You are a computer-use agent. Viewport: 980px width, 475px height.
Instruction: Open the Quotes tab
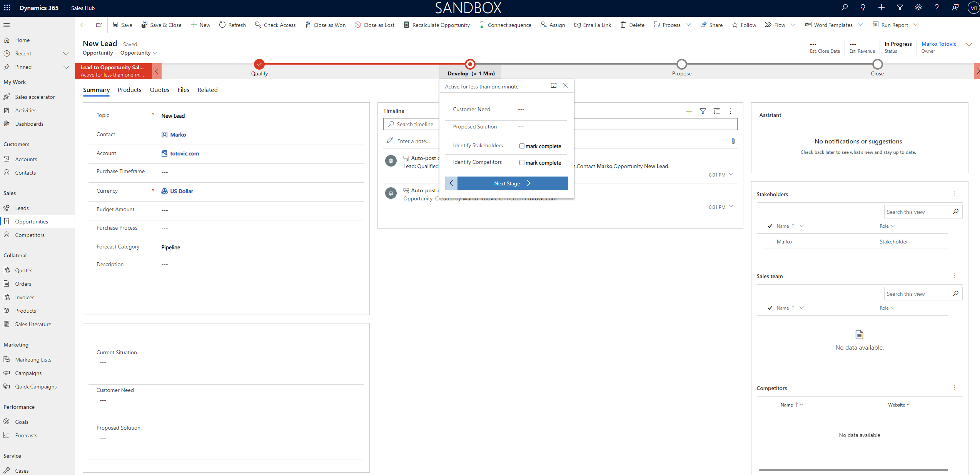(159, 90)
